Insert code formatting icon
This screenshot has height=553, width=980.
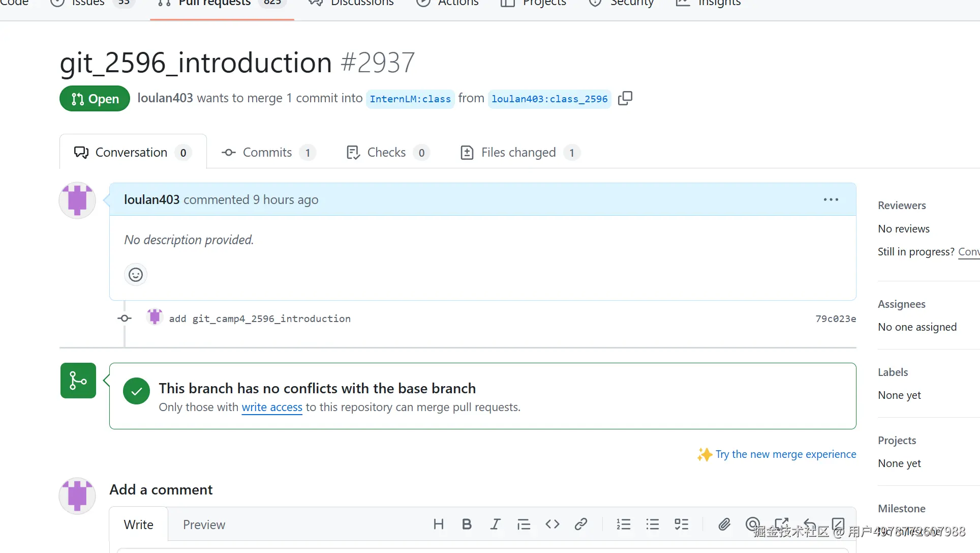tap(552, 524)
